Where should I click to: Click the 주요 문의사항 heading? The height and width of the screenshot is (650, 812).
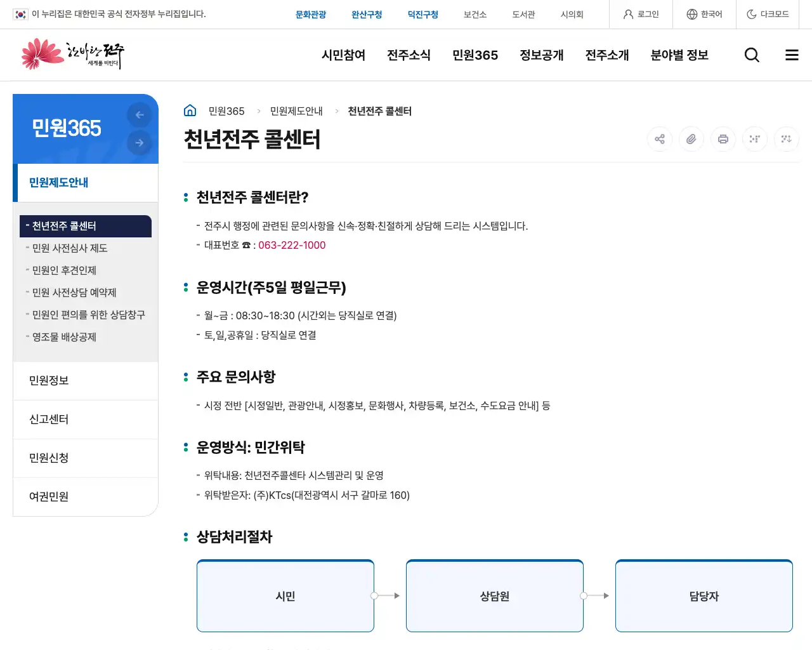tap(236, 377)
